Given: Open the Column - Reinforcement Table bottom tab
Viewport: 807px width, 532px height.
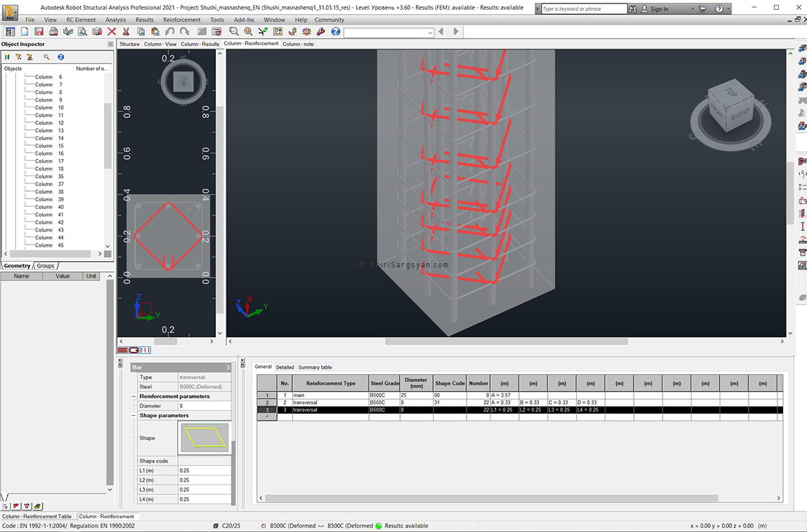Looking at the screenshot, I should point(37,517).
